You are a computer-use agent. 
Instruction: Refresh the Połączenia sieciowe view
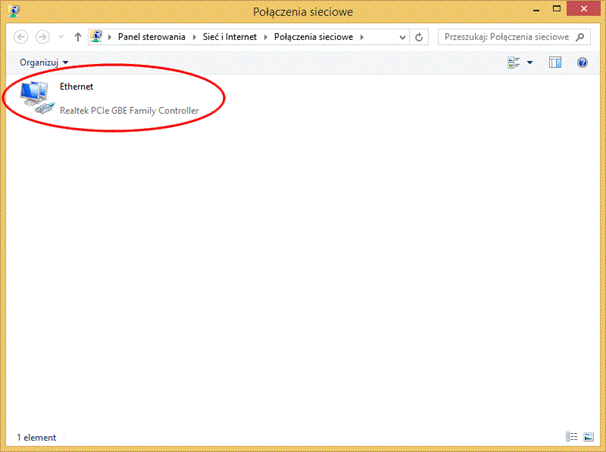tap(419, 37)
